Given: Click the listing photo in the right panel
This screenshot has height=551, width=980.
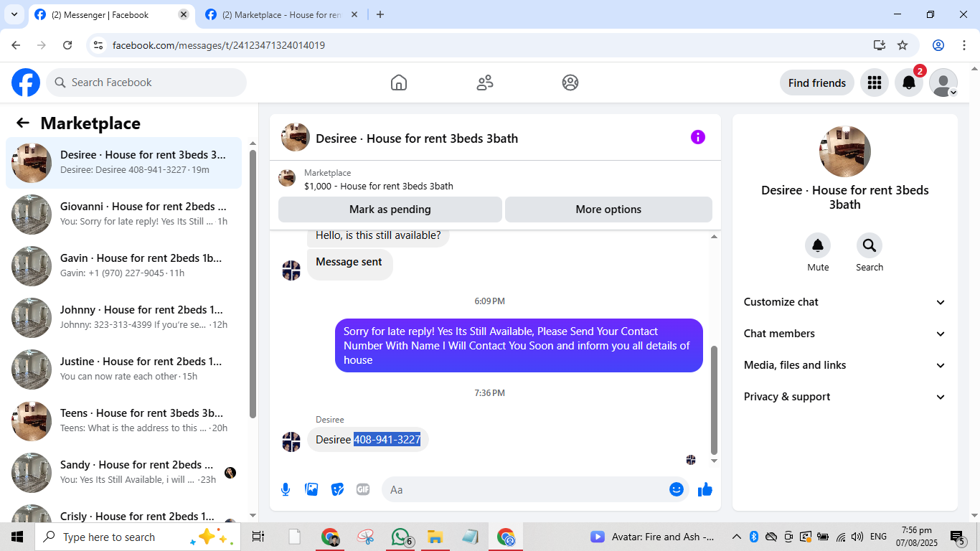Looking at the screenshot, I should [x=845, y=151].
